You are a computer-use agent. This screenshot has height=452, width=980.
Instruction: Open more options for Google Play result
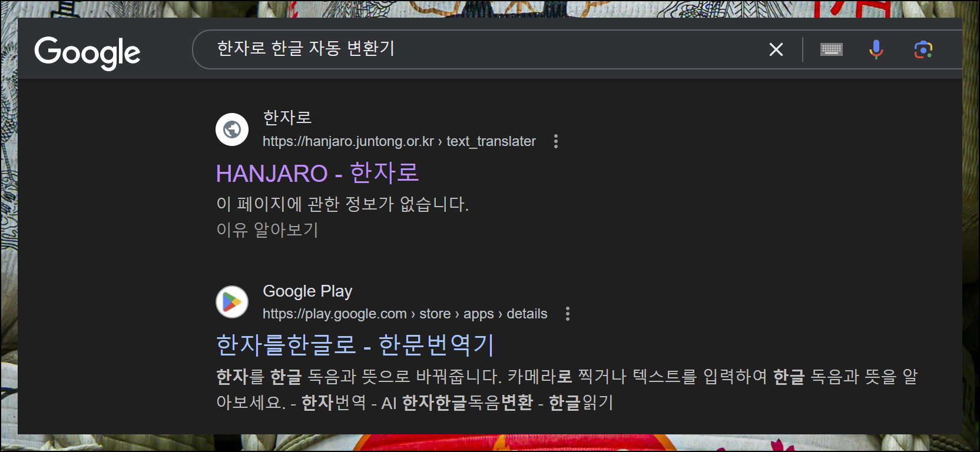(x=567, y=314)
